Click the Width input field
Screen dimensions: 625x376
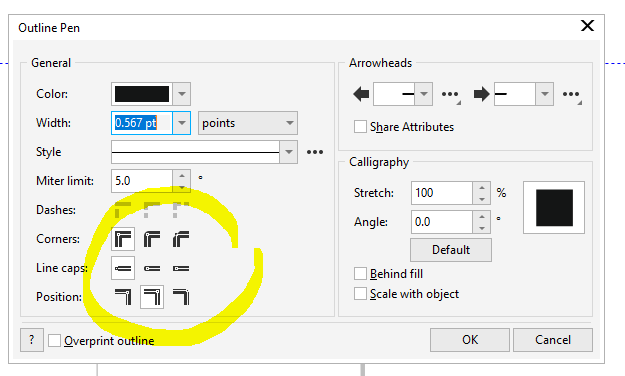(142, 123)
